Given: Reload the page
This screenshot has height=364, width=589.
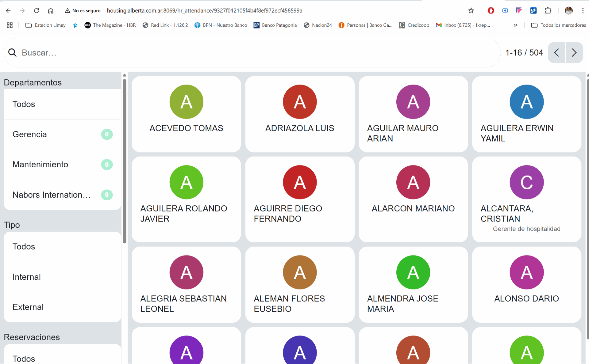Looking at the screenshot, I should pyautogui.click(x=37, y=11).
